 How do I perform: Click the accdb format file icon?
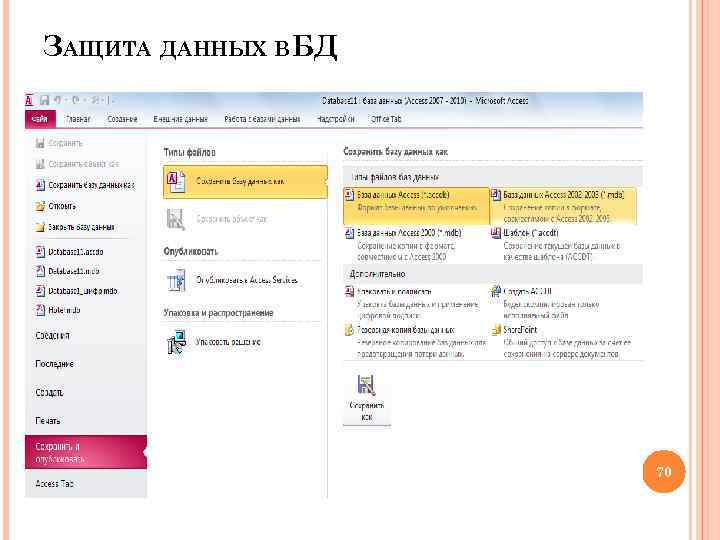[x=349, y=195]
